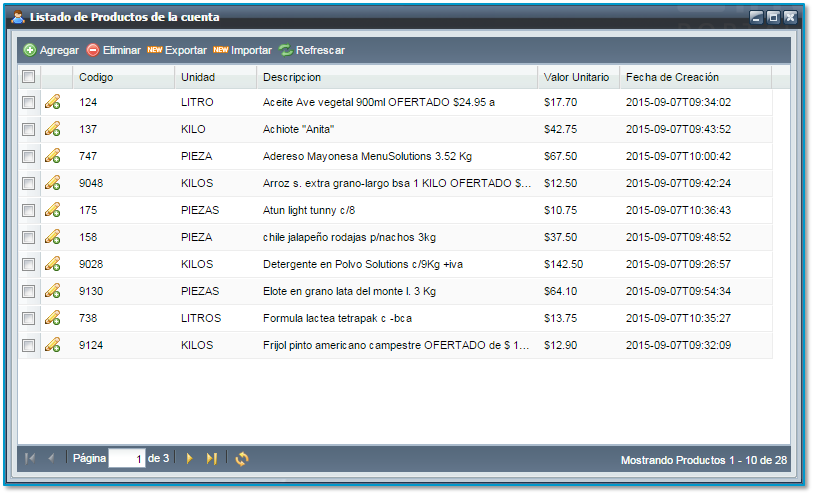Image resolution: width=814 pixels, height=495 pixels.
Task: Toggle the select-all header checkbox
Action: [x=29, y=77]
